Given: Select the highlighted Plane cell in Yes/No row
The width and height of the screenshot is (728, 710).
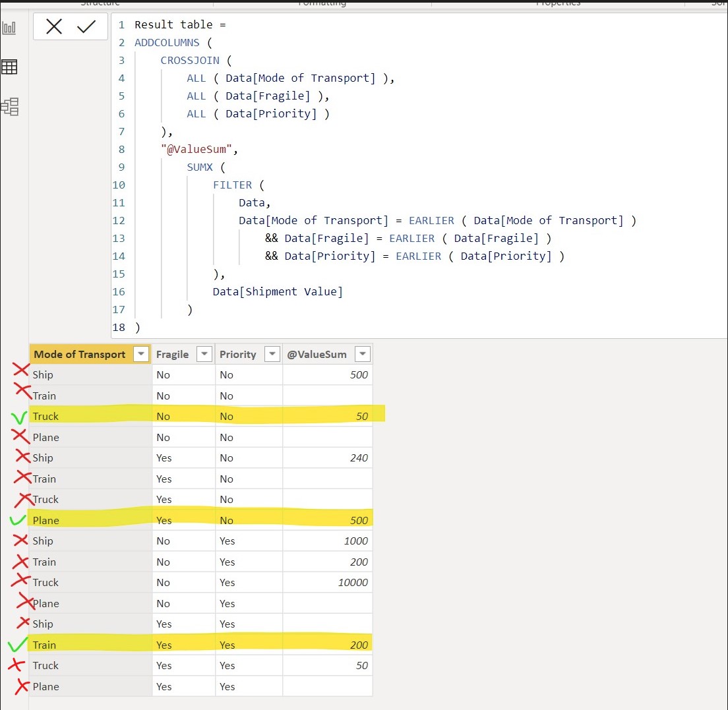Looking at the screenshot, I should tap(91, 520).
